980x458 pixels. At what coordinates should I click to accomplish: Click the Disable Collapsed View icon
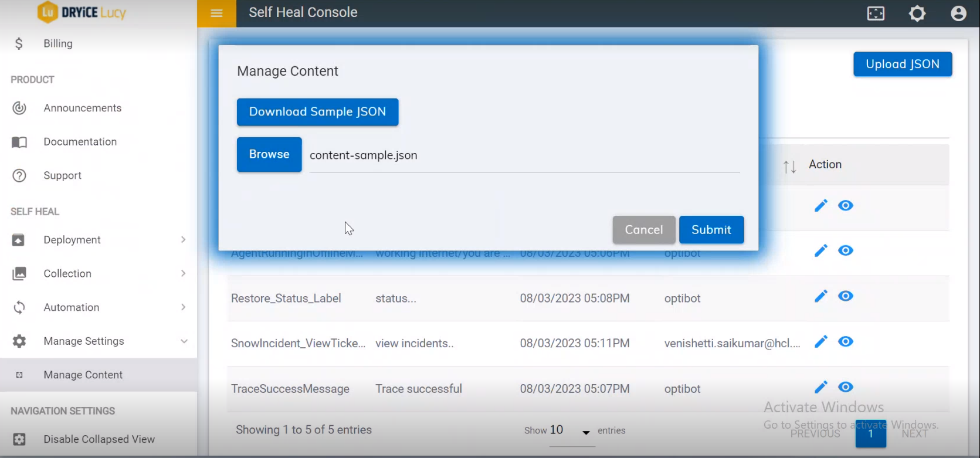pyautogui.click(x=19, y=439)
